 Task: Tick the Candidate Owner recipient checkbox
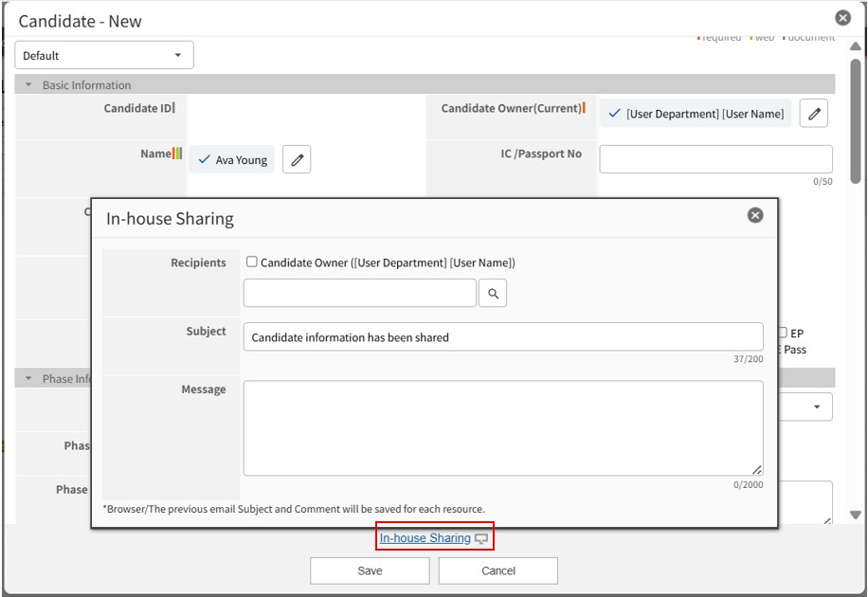coord(252,262)
